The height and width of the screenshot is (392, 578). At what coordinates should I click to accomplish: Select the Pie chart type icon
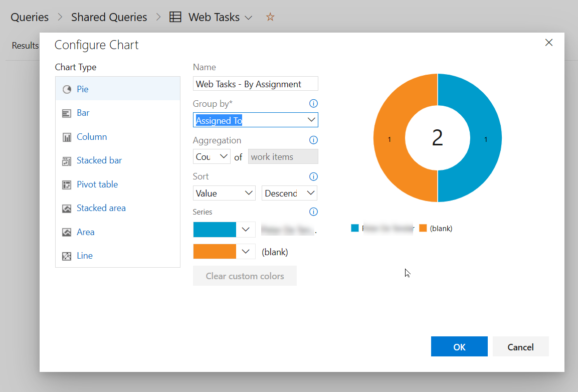click(67, 89)
